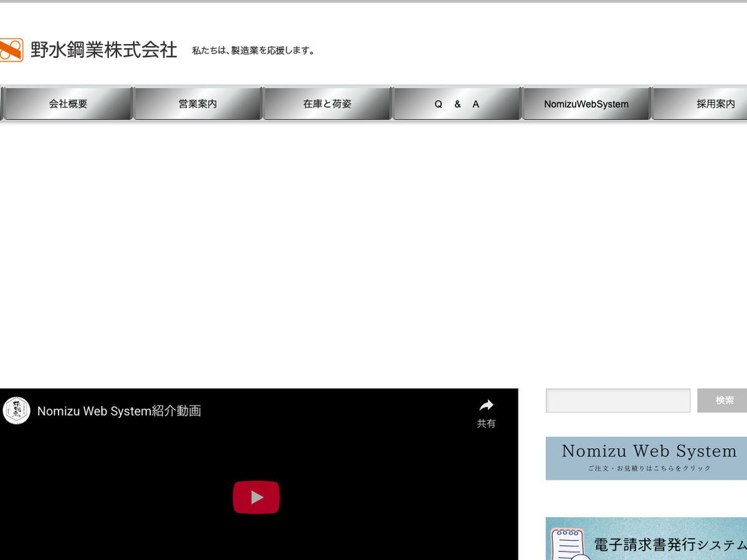This screenshot has height=560, width=747.
Task: Click the 共有 share arrow icon
Action: click(x=486, y=406)
